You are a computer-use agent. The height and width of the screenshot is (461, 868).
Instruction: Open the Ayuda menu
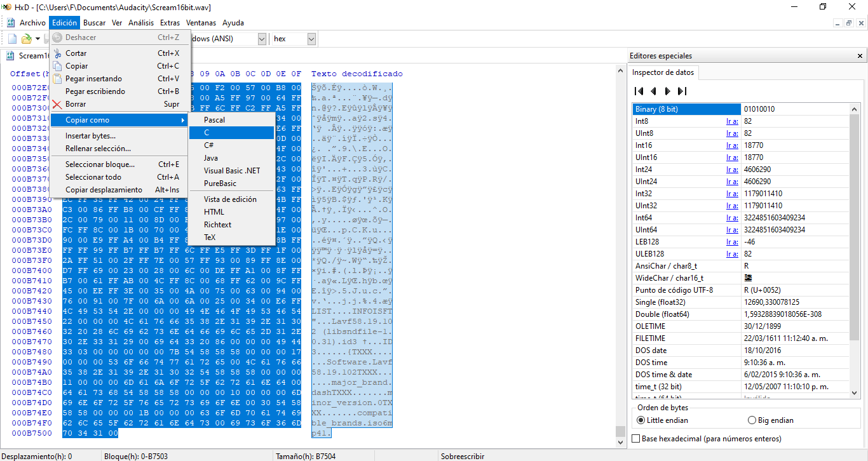(233, 23)
